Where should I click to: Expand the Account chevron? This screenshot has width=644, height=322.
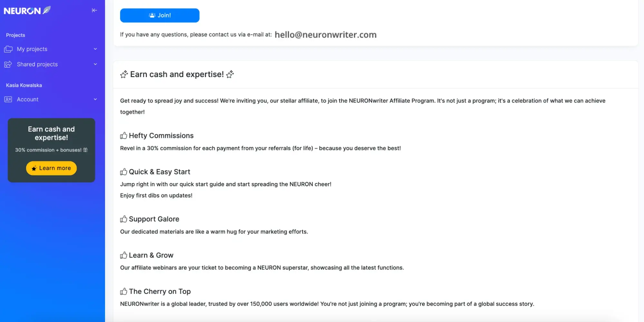tap(95, 100)
